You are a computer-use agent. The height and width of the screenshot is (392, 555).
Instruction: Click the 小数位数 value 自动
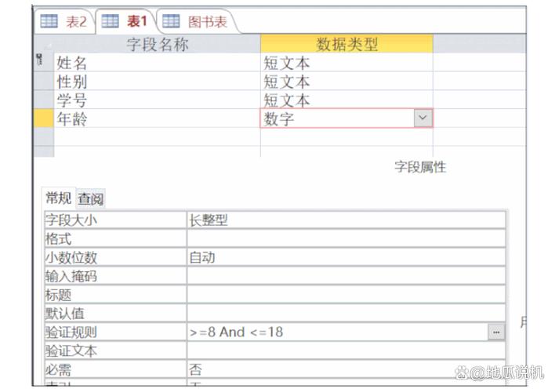[x=346, y=257]
